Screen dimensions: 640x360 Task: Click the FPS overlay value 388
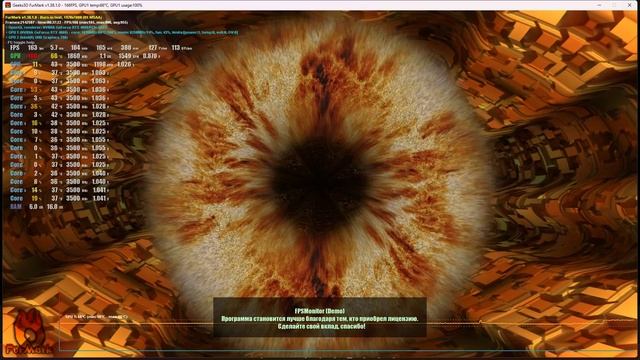click(126, 48)
